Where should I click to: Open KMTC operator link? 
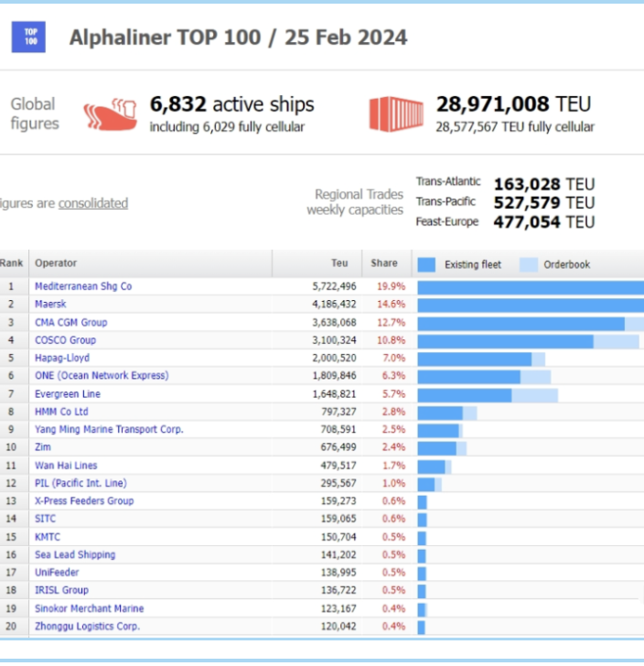48,537
